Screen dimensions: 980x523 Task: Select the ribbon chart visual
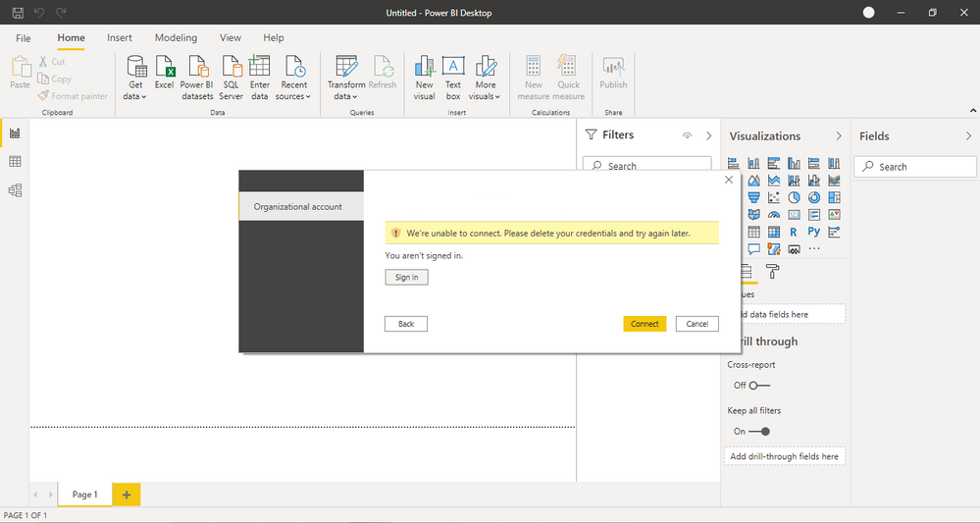click(x=834, y=181)
